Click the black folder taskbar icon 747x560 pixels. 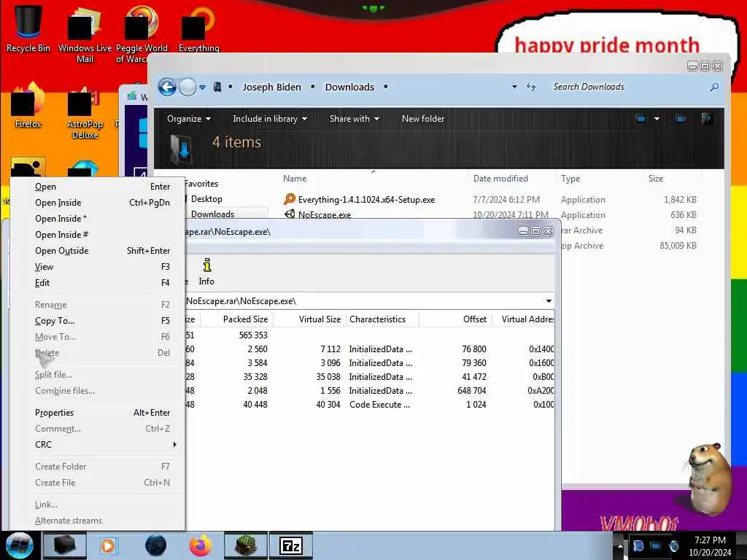click(65, 545)
